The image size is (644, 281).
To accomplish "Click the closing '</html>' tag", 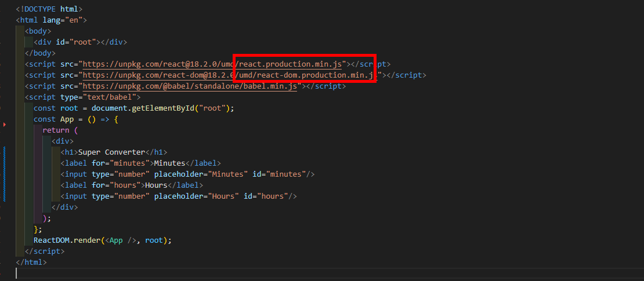I will 32,262.
